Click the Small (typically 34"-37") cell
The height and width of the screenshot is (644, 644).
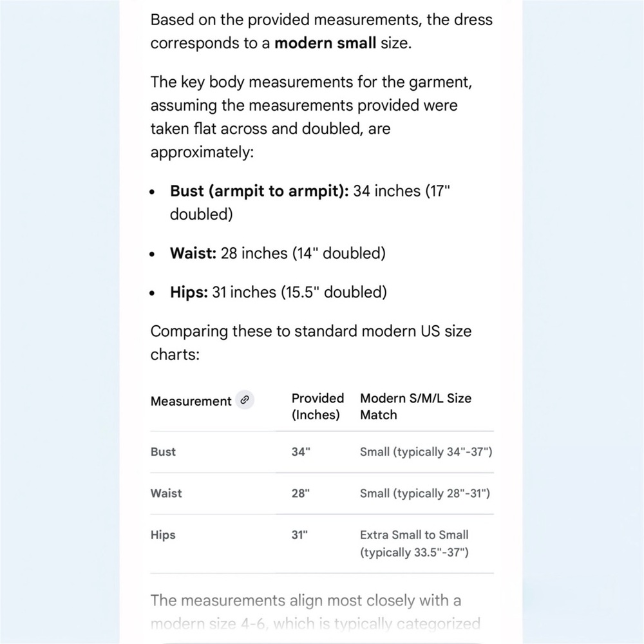point(426,452)
